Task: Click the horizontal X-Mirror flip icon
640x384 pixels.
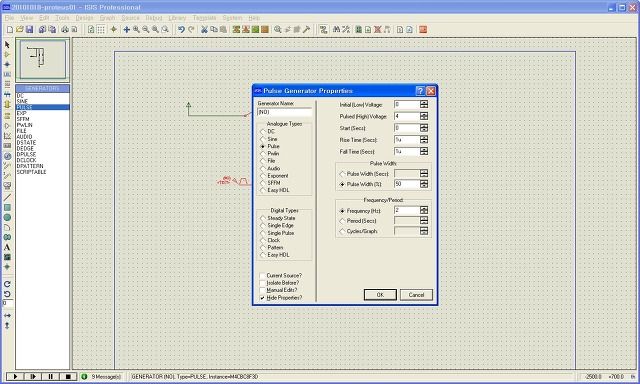Action: tap(7, 315)
